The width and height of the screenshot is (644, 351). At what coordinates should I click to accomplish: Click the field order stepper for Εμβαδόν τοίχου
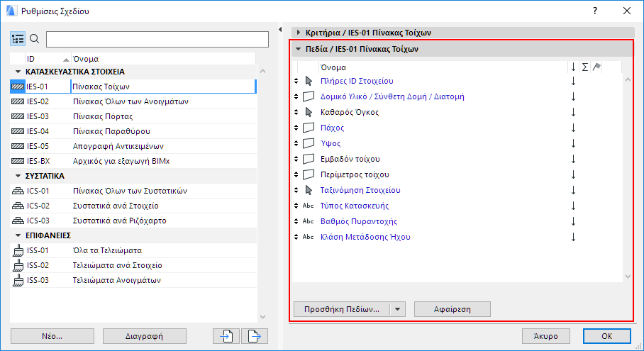click(x=296, y=159)
